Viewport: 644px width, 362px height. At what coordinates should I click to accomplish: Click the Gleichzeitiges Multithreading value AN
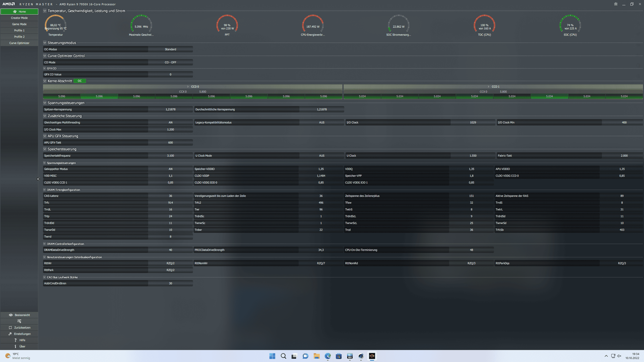click(x=171, y=122)
